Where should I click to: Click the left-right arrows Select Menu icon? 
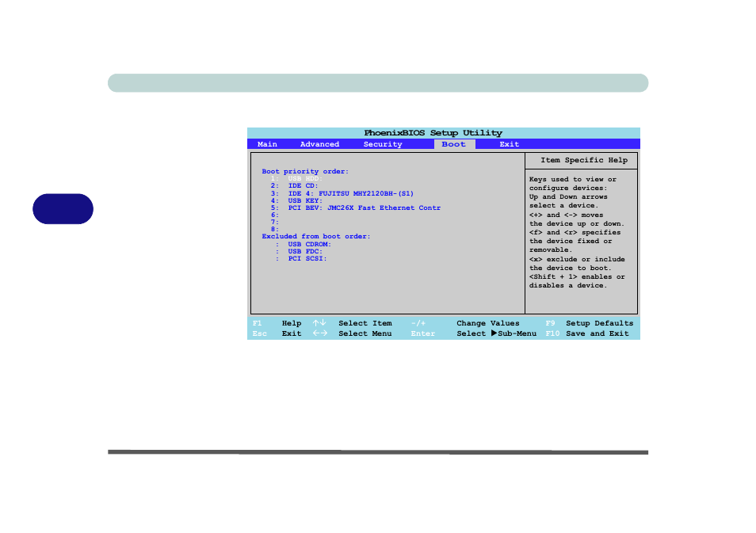pyautogui.click(x=319, y=333)
